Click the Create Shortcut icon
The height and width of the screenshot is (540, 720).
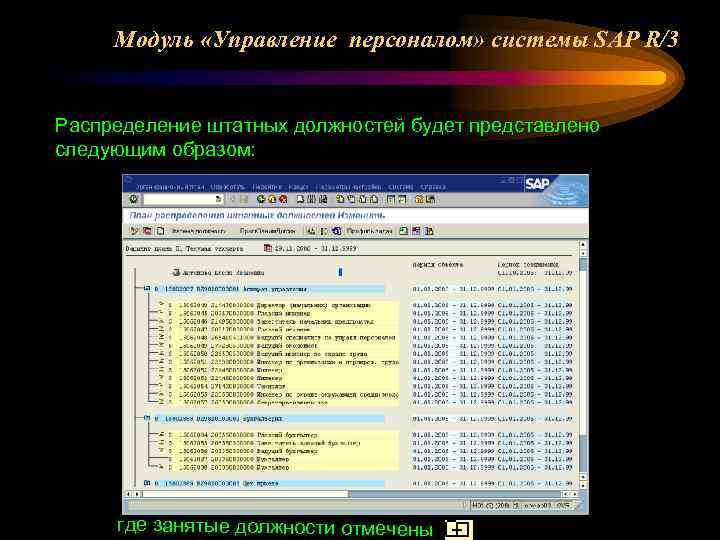click(402, 199)
